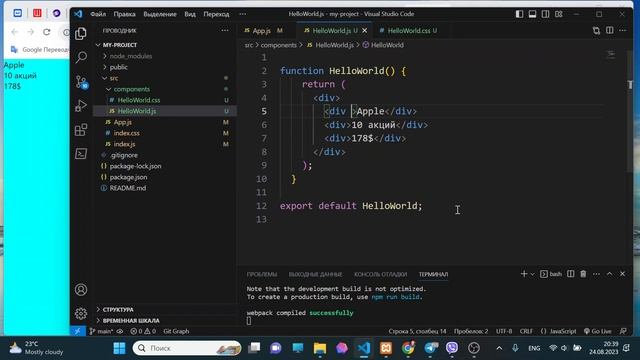Open File Explorer from the taskbar
Image resolution: width=640 pixels, height=360 pixels.
click(320, 348)
